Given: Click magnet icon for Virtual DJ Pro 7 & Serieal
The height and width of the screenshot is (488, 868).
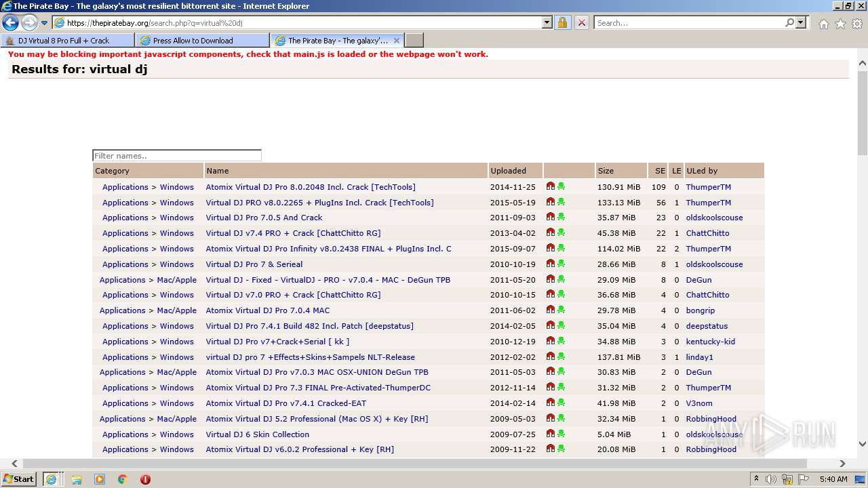Looking at the screenshot, I should (551, 264).
